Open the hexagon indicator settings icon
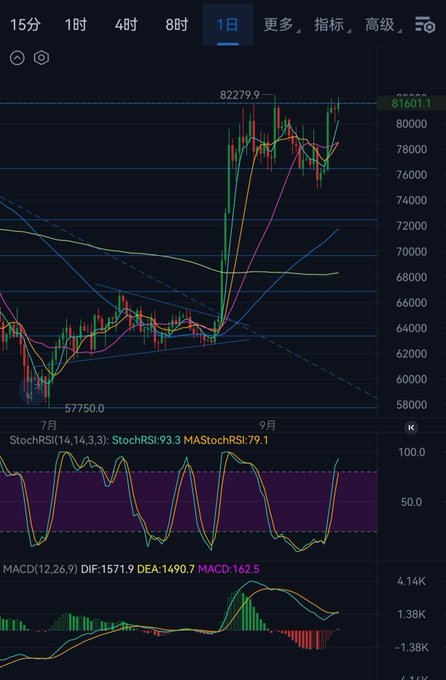This screenshot has height=680, width=446. [x=42, y=58]
